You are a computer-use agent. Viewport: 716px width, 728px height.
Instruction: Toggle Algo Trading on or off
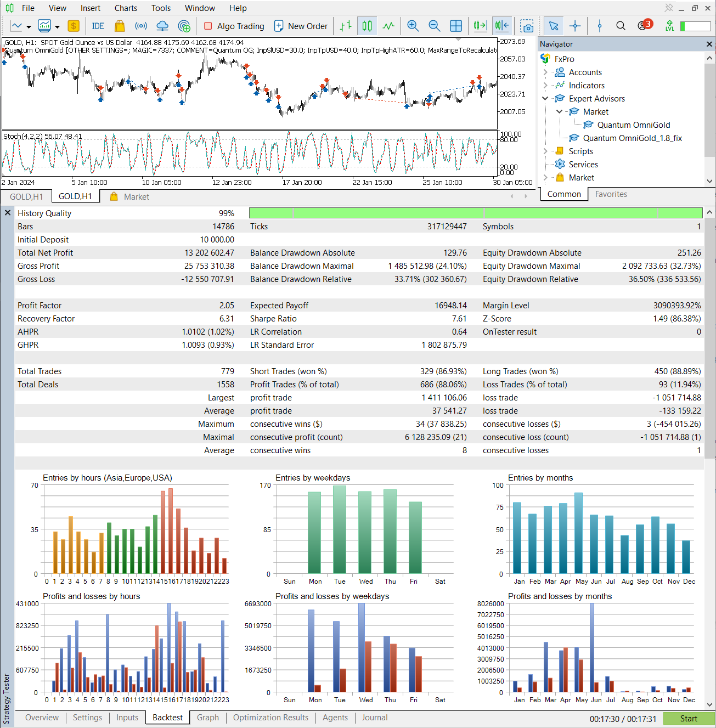click(234, 26)
